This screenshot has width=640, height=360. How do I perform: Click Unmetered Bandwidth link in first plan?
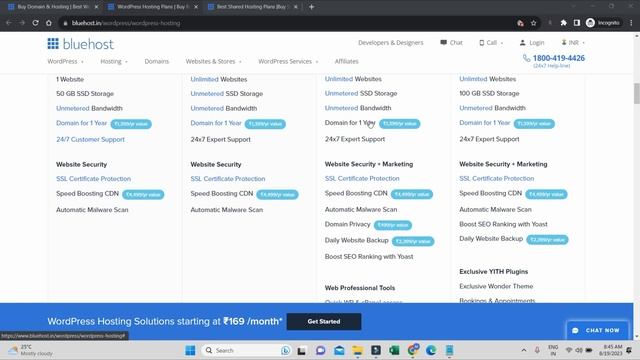tap(73, 108)
